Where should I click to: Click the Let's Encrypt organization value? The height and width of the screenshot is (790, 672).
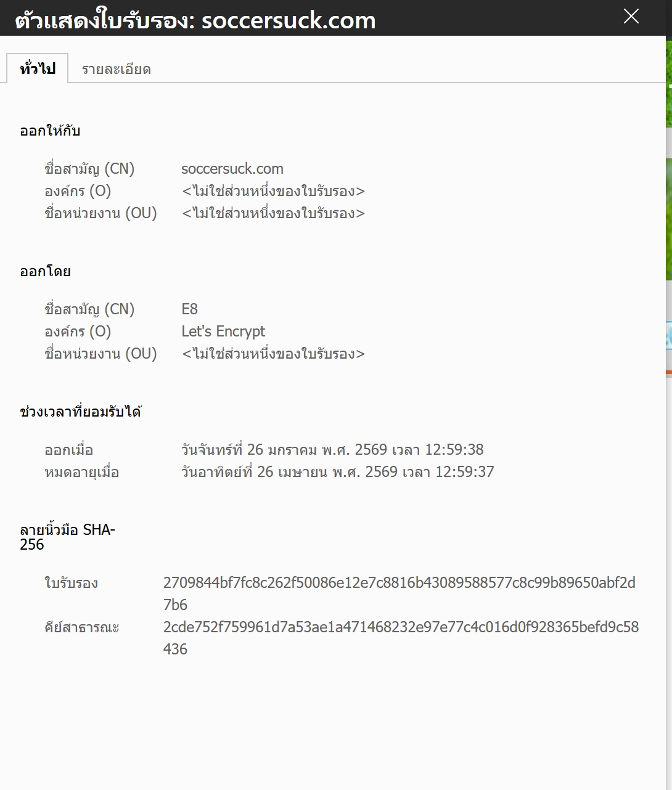click(x=223, y=332)
